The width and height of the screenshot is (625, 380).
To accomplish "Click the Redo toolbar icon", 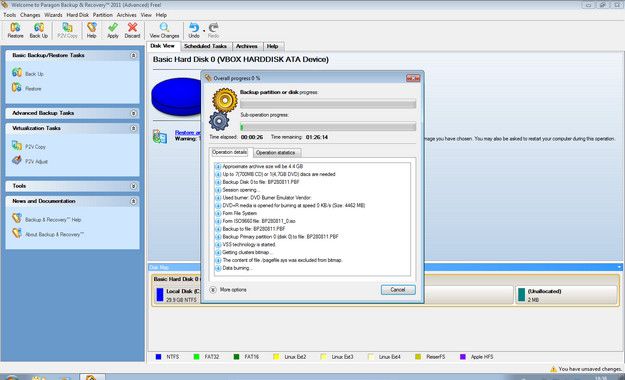I will click(x=214, y=30).
